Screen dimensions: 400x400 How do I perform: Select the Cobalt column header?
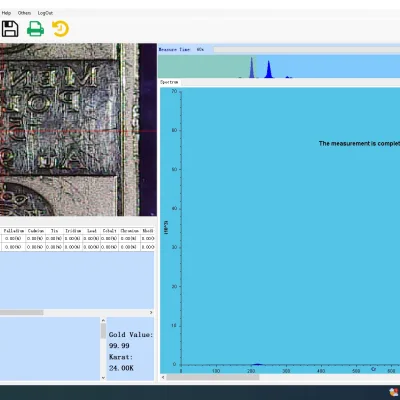click(110, 231)
